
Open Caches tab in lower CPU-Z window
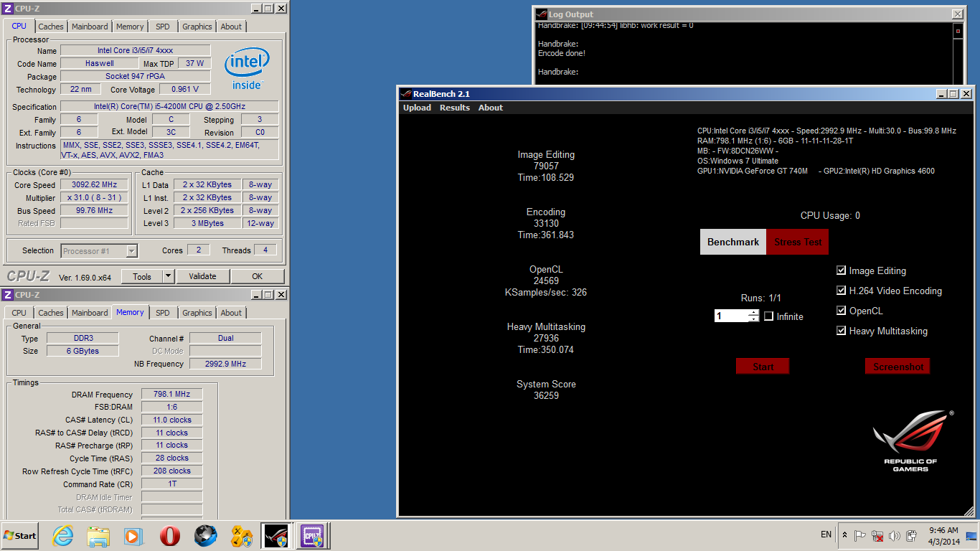pyautogui.click(x=51, y=313)
